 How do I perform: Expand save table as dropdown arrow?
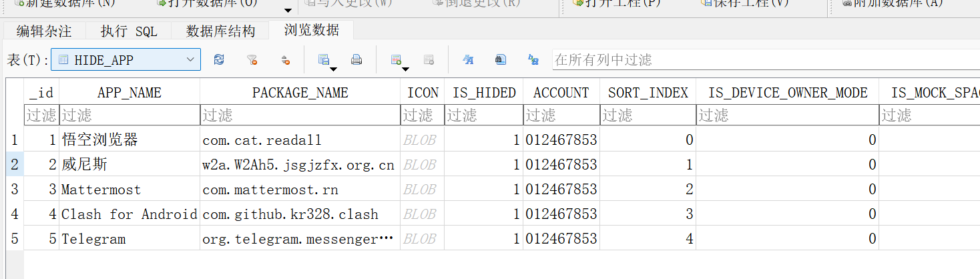click(x=334, y=68)
